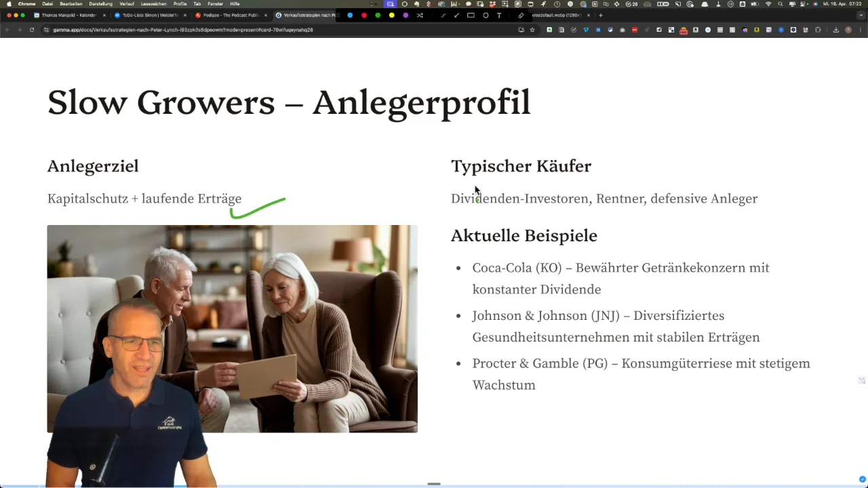Image resolution: width=868 pixels, height=488 pixels.
Task: Click text Dividenden-Investoren, Rentner, defensive Anleger
Action: 604,199
